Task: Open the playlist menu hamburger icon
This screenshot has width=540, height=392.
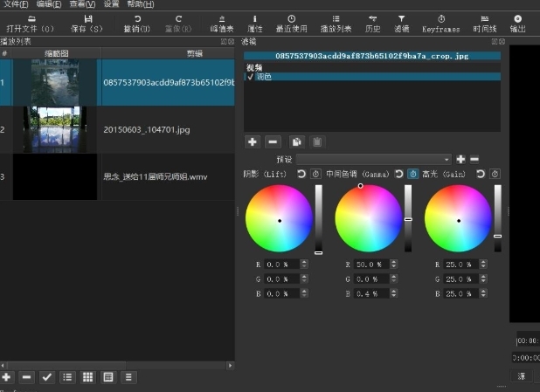Action: pos(128,377)
